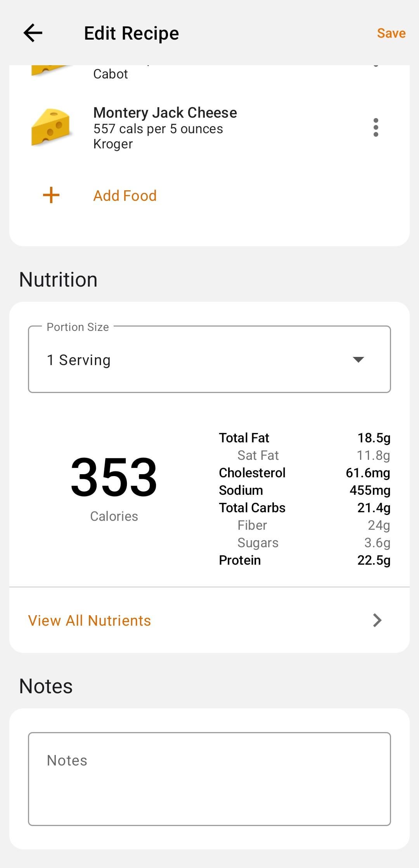This screenshot has height=868, width=419.
Task: Click the orange plus icon
Action: click(x=51, y=195)
